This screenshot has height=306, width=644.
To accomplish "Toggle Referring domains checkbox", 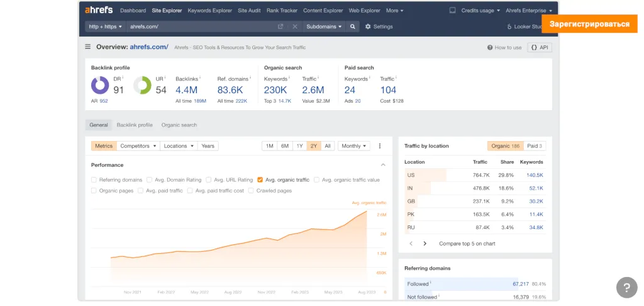I will (x=94, y=179).
